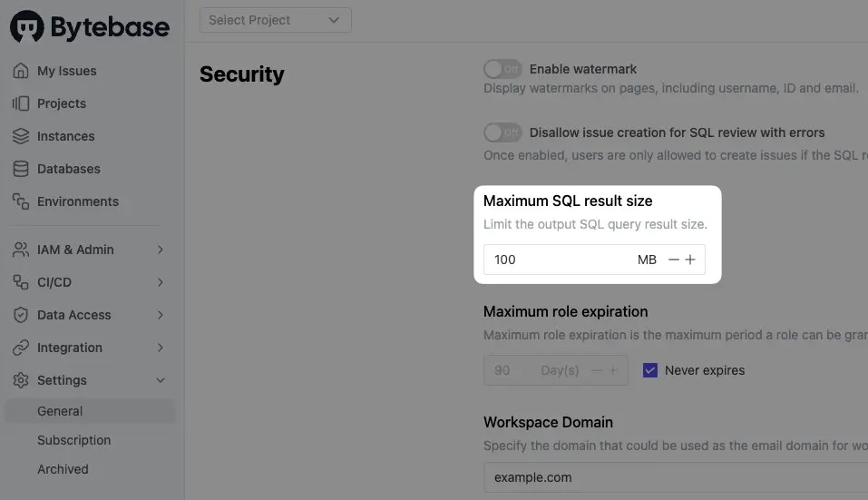Click the Integration link icon
The image size is (868, 500).
pos(21,348)
